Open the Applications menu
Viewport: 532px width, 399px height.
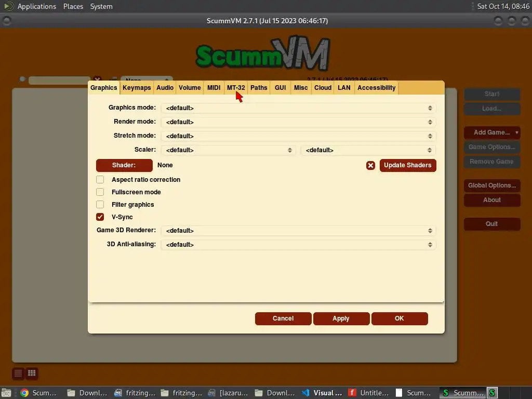point(37,6)
